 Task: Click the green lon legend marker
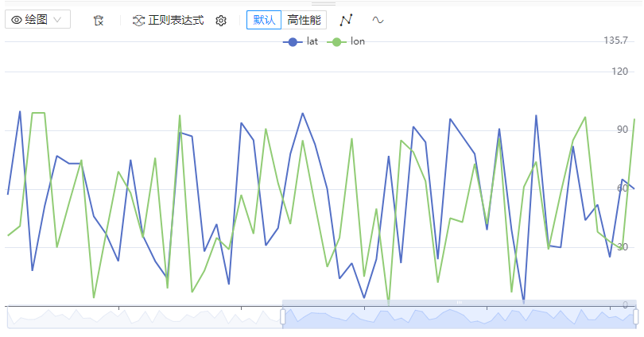(x=337, y=41)
